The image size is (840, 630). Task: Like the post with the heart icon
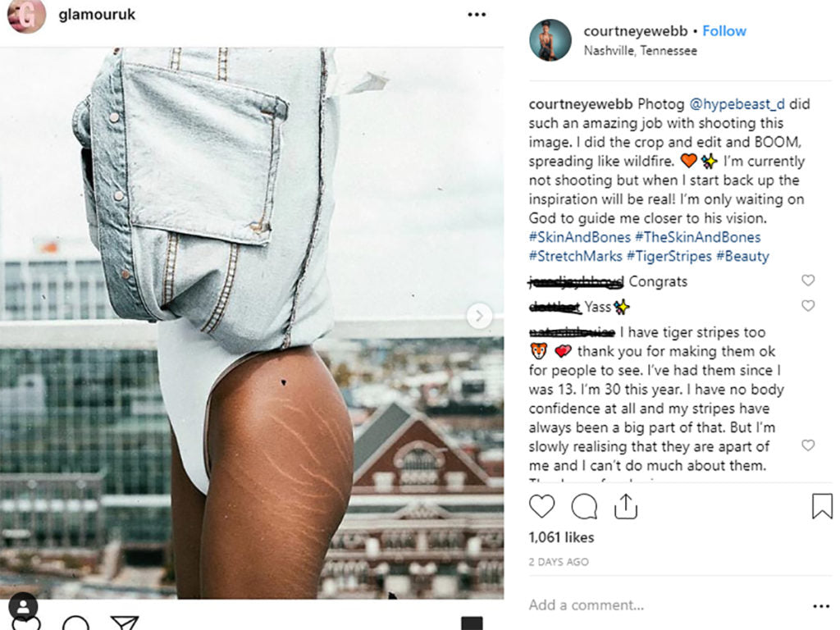541,507
